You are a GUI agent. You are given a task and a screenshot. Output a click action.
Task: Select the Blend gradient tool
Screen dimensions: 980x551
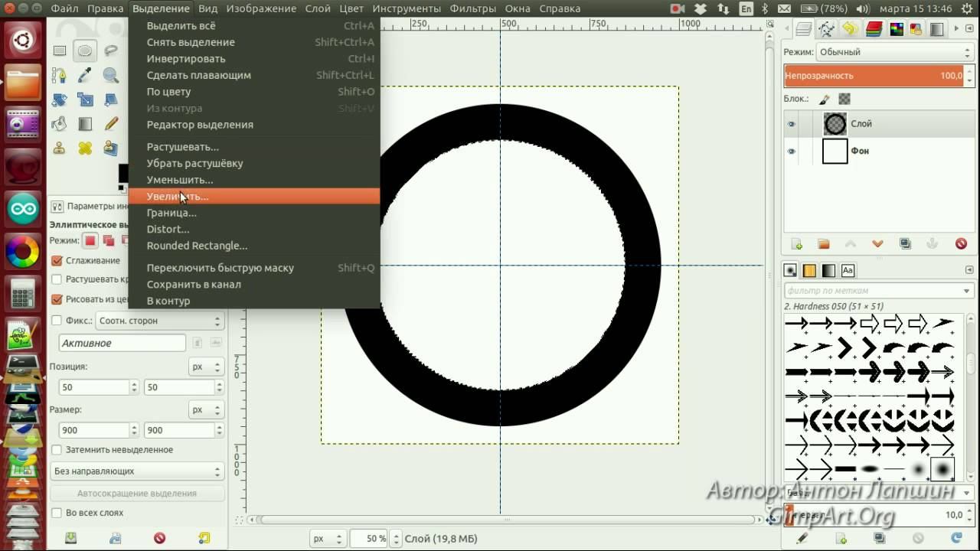coord(85,123)
